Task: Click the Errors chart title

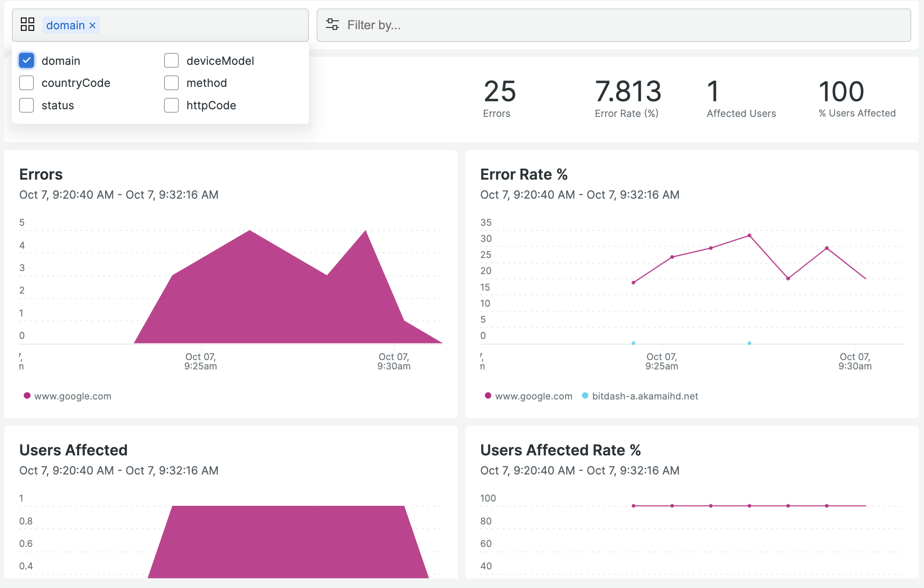Action: coord(41,175)
